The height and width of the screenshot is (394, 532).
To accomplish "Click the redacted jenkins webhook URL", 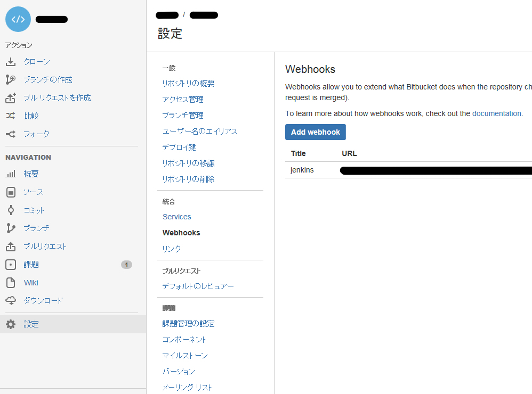I will click(436, 170).
